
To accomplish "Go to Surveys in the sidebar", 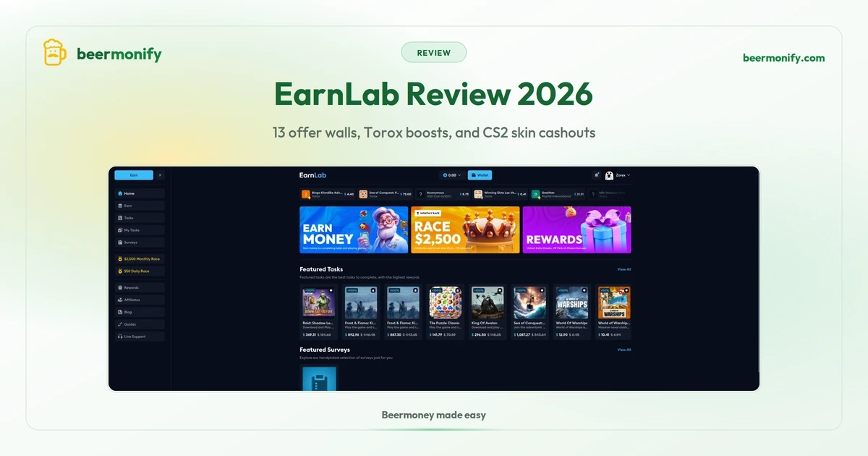I will [x=140, y=242].
